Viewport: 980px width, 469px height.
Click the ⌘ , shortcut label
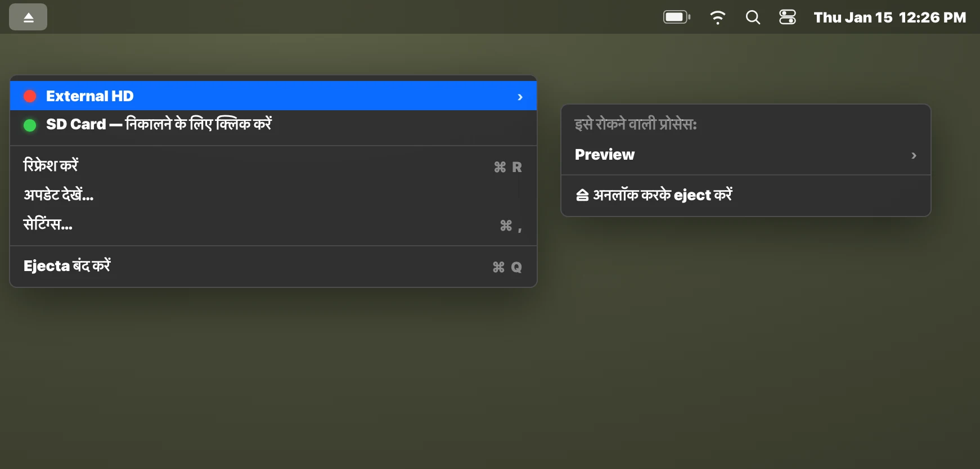pos(511,226)
